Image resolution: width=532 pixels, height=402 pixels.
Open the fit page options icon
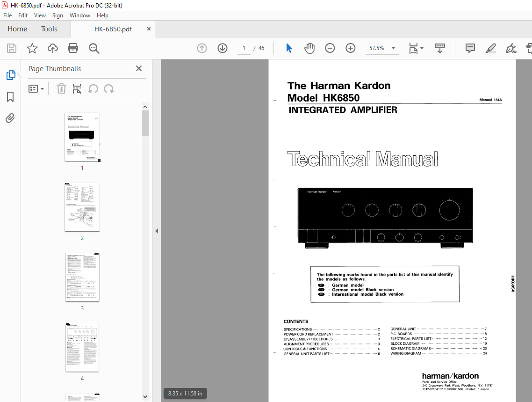coord(413,48)
